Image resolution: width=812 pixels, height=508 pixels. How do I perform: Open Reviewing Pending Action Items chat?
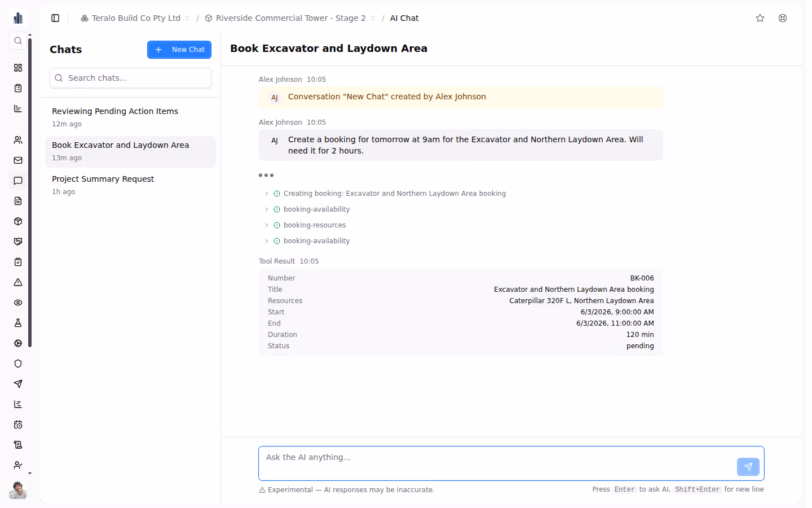(x=130, y=117)
